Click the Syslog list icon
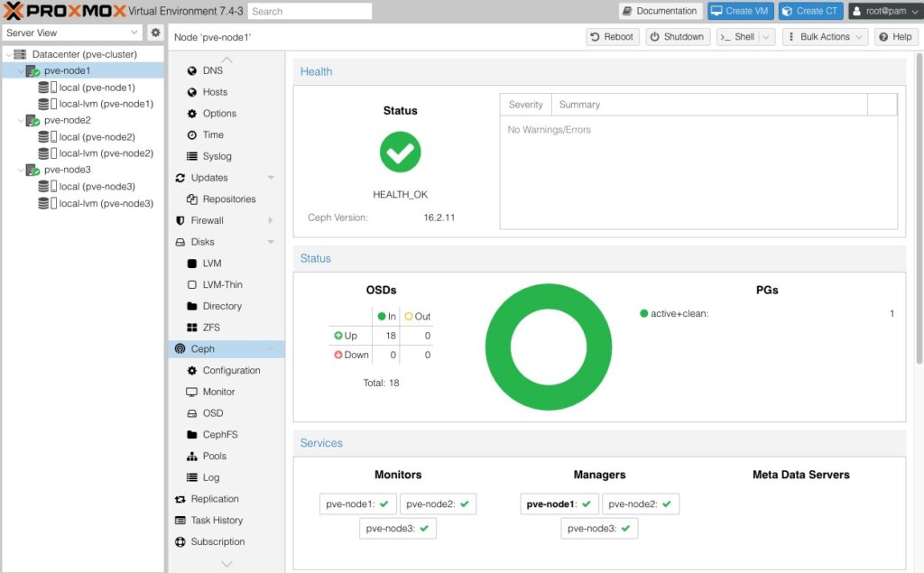This screenshot has height=573, width=924. (191, 156)
